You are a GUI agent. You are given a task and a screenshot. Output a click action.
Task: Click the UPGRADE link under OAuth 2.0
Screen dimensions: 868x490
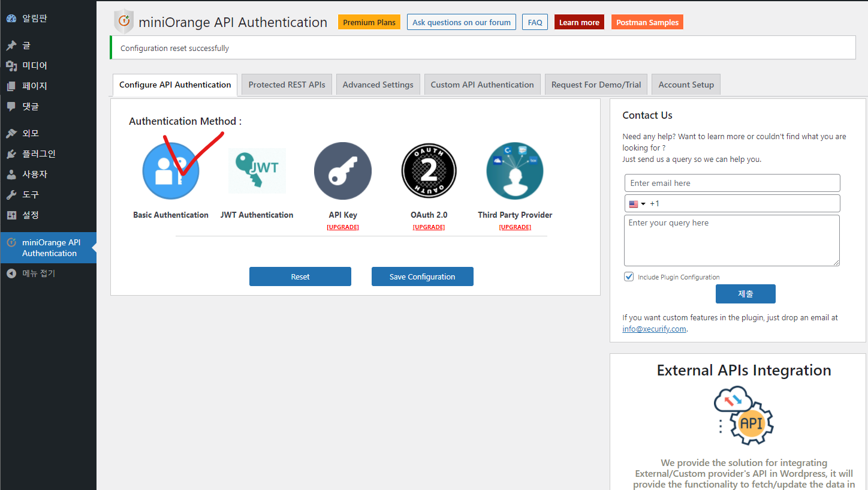pyautogui.click(x=429, y=227)
